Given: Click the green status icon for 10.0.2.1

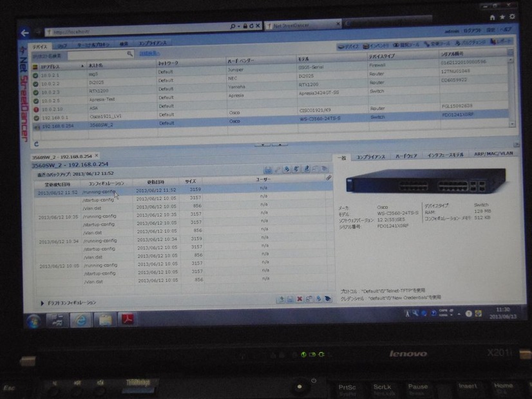Looking at the screenshot, I should click(x=35, y=75).
